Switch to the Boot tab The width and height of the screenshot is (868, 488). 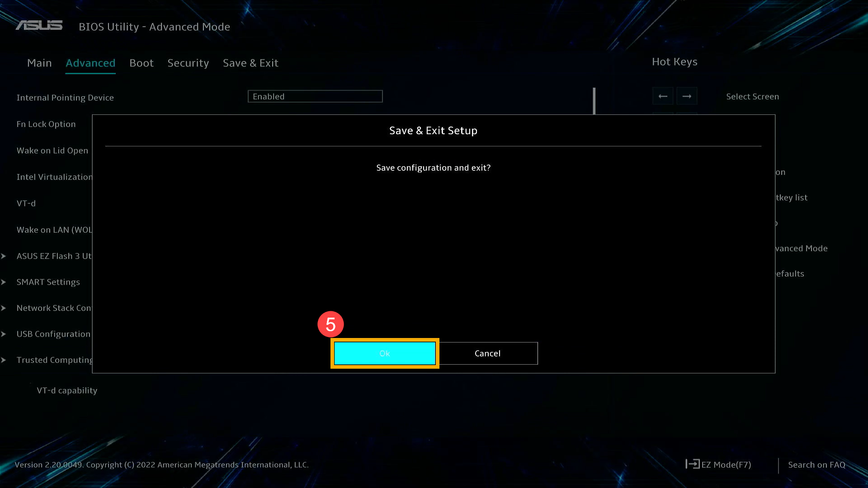point(142,62)
